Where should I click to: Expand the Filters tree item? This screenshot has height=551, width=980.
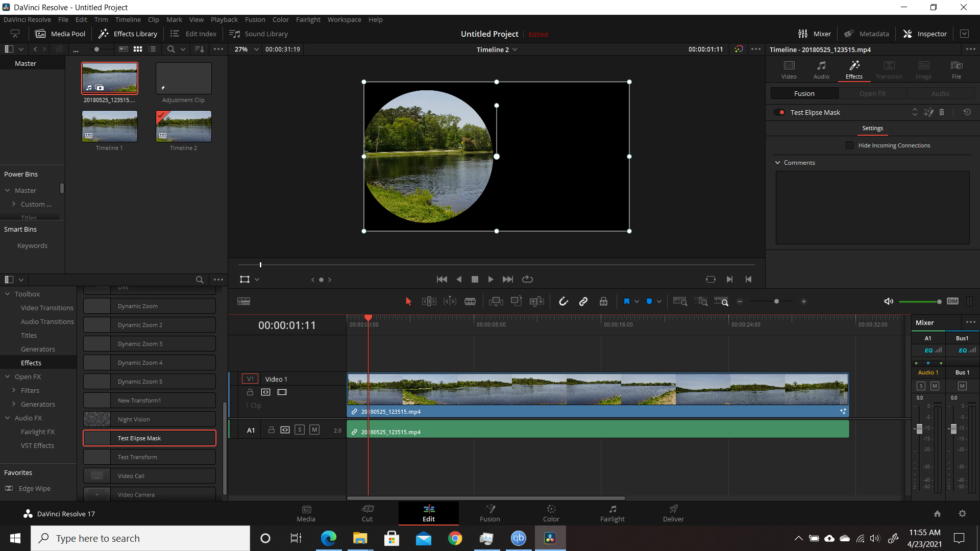(x=14, y=390)
